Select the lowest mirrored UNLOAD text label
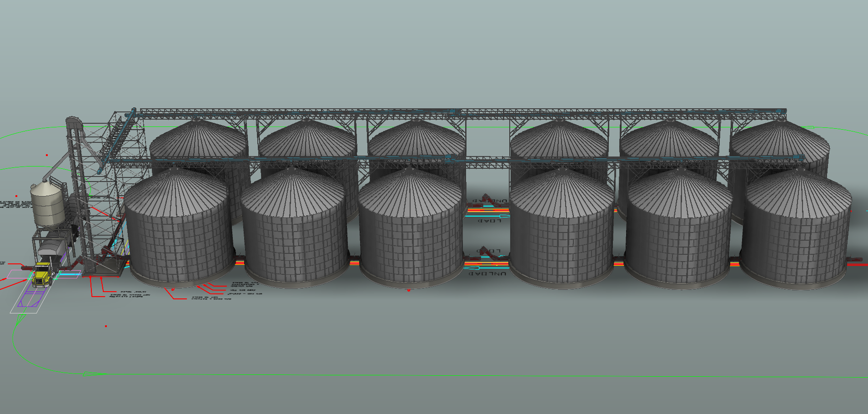Image resolution: width=868 pixels, height=414 pixels. pyautogui.click(x=487, y=274)
